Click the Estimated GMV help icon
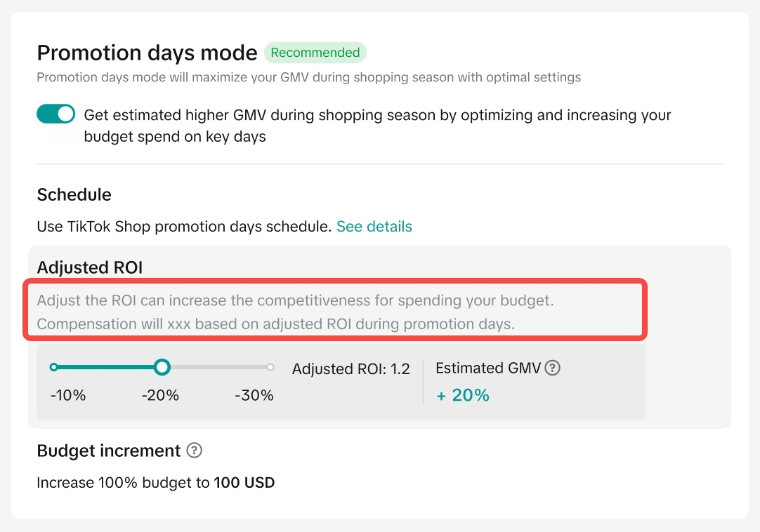The height and width of the screenshot is (532, 760). tap(553, 368)
